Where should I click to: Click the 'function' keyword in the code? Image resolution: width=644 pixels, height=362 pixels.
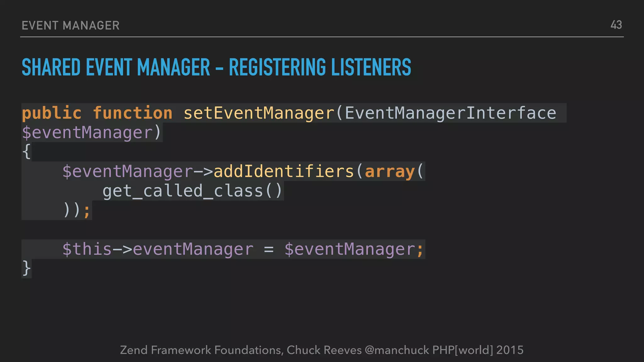[x=132, y=113]
